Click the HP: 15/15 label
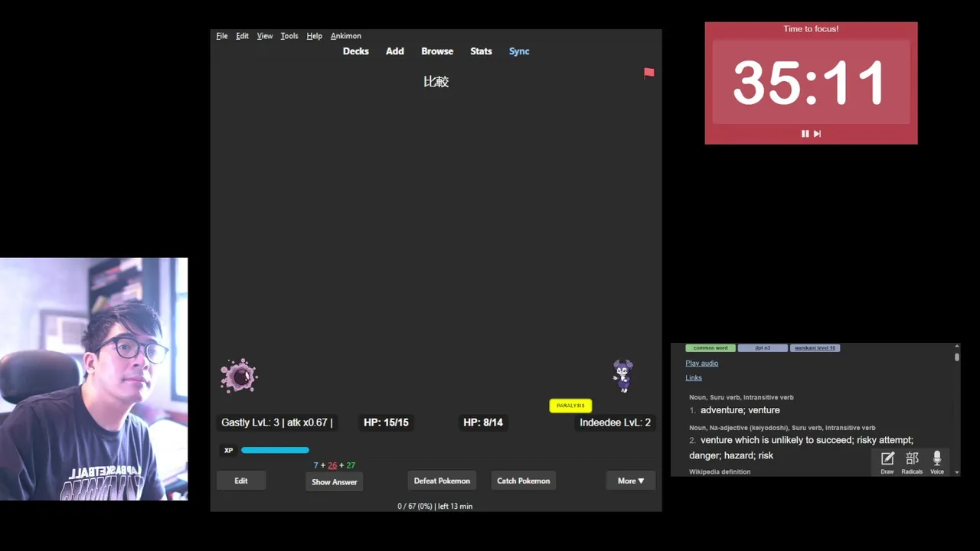Image resolution: width=980 pixels, height=551 pixels. pos(386,422)
